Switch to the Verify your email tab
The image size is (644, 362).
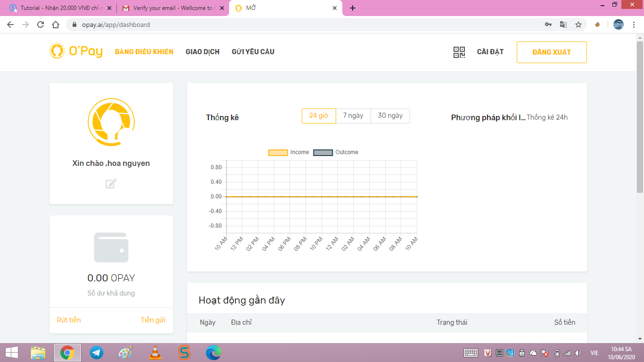coord(173,8)
